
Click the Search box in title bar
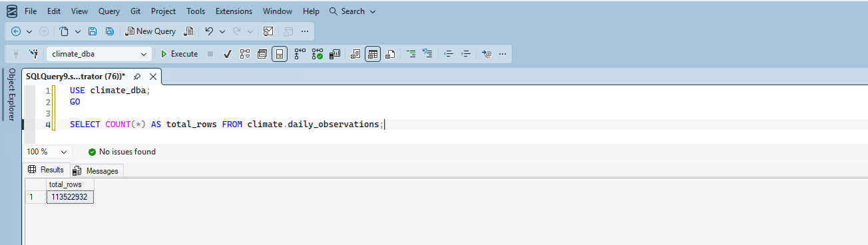coord(352,11)
